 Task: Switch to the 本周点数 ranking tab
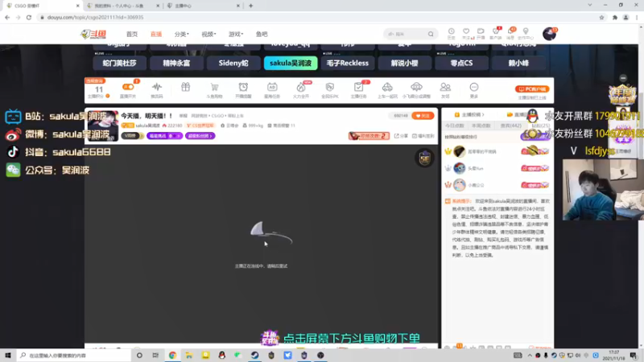point(481,125)
